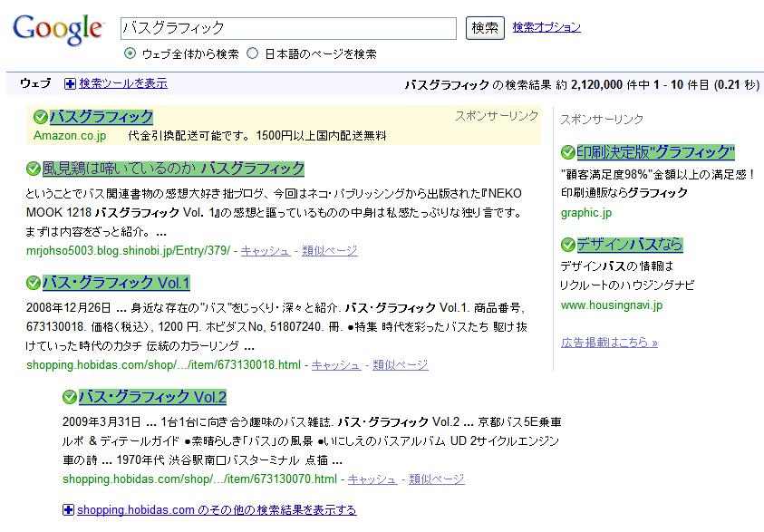Screen dimensions: 764x532
Task: Expand more results from shopping.hobidas.com plus icon
Action: click(68, 509)
